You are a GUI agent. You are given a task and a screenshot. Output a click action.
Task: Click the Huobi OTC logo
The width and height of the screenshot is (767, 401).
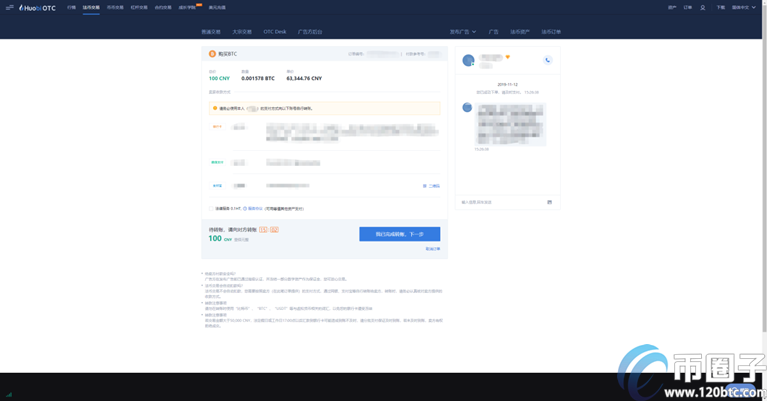pyautogui.click(x=38, y=7)
